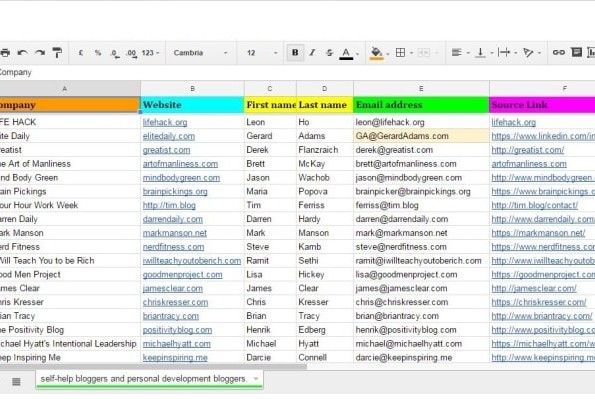Open the http://jamesclear.com/ source link
Image resolution: width=595 pixels, height=399 pixels.
coord(534,289)
